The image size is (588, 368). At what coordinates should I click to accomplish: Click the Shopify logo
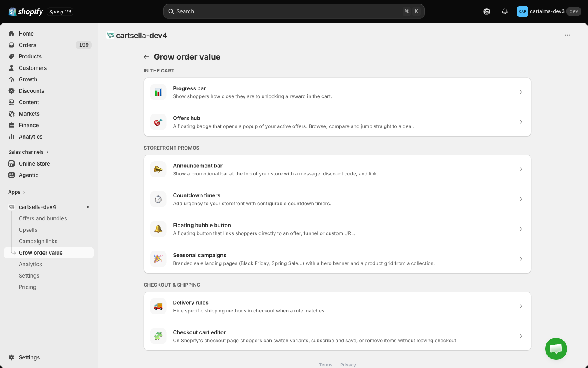click(x=26, y=11)
